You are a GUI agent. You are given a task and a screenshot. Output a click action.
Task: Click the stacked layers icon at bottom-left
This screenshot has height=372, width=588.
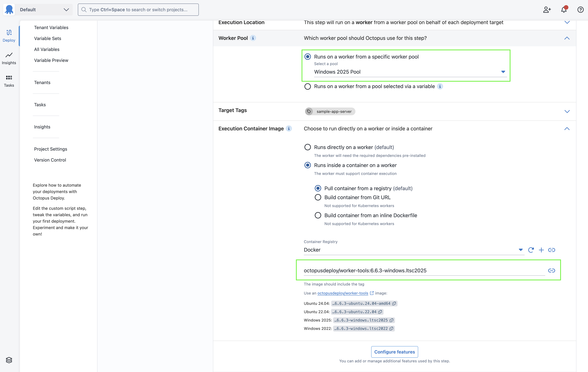click(x=9, y=360)
